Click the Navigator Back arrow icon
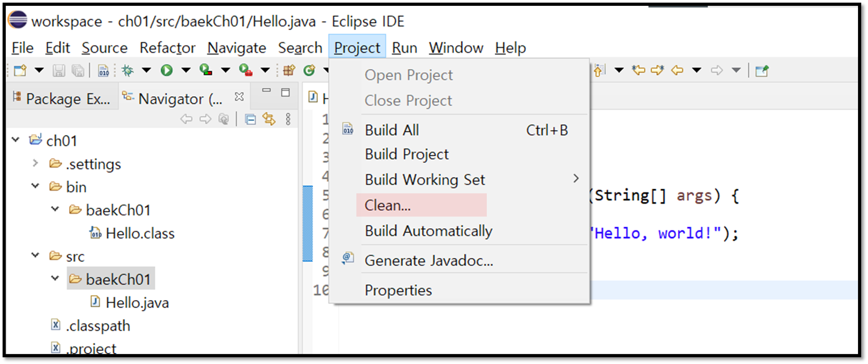The width and height of the screenshot is (868, 364). coord(186,119)
